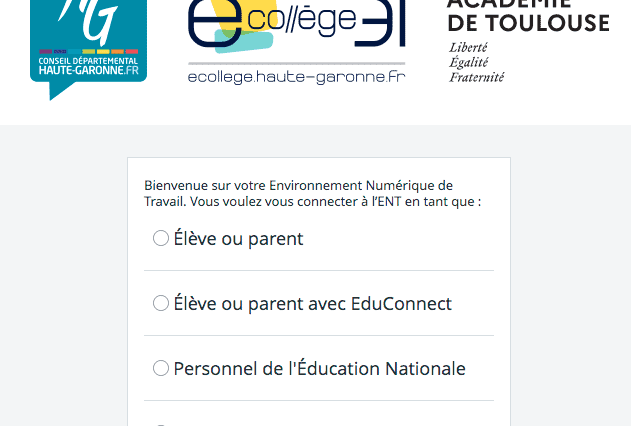Select the Élève ou parent avec EduConnect radio
Viewport: 631px width, 426px height.
[x=161, y=303]
